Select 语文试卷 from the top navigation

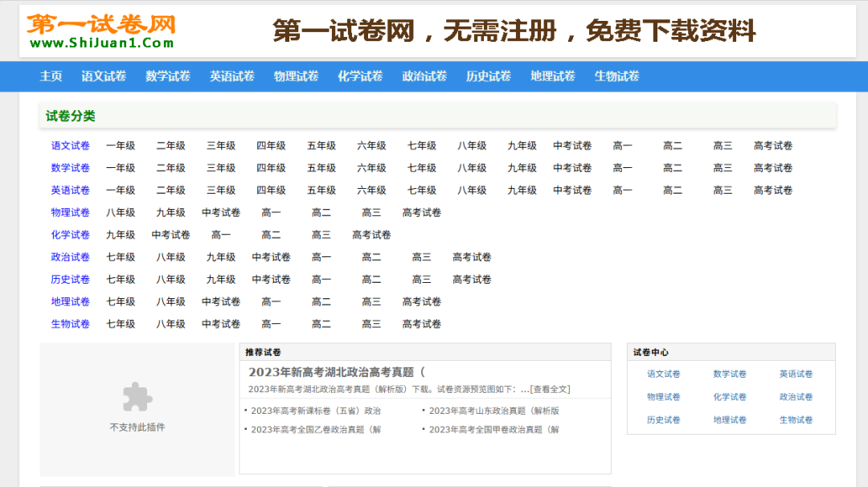[x=102, y=76]
